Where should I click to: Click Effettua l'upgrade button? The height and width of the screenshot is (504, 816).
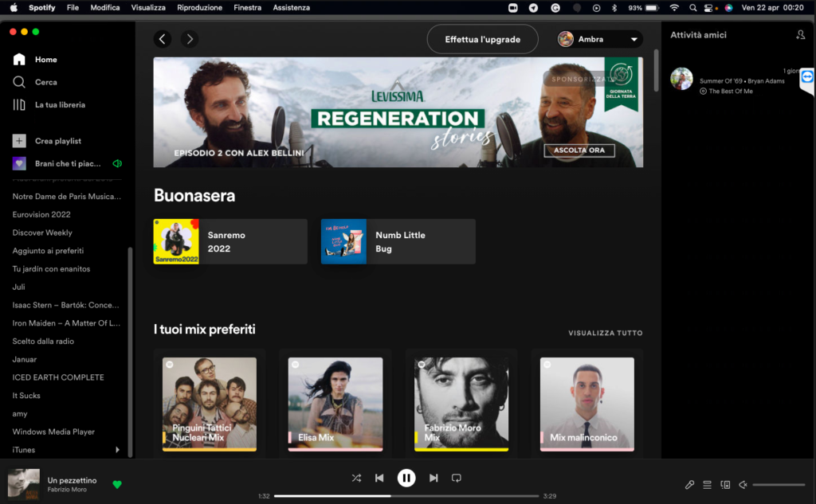click(482, 39)
